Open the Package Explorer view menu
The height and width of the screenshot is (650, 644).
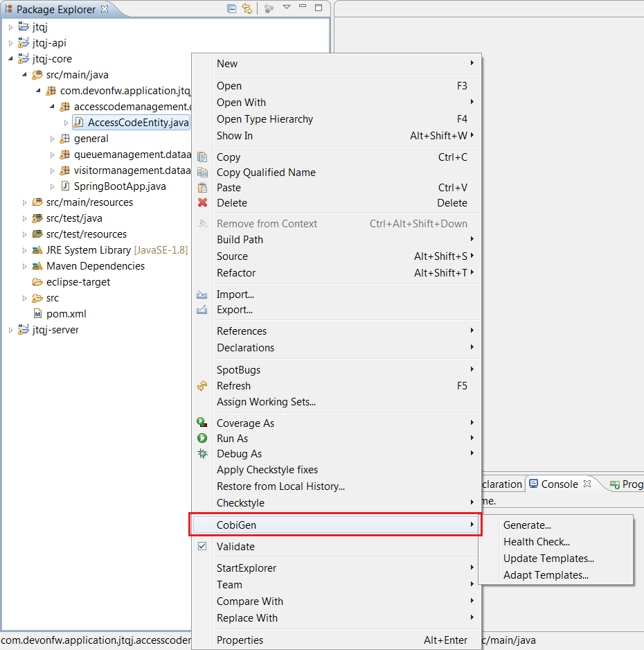[x=287, y=9]
